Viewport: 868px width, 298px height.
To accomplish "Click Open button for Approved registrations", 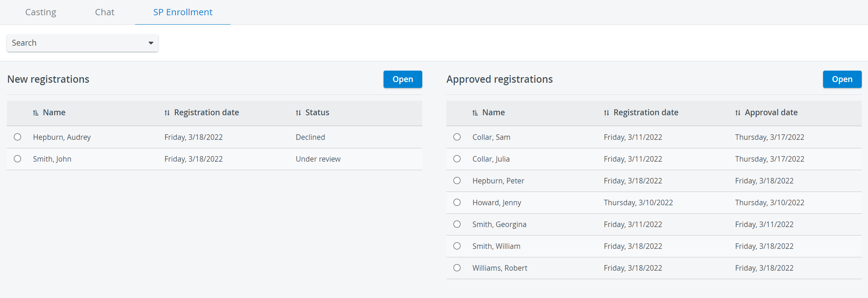I will (842, 79).
